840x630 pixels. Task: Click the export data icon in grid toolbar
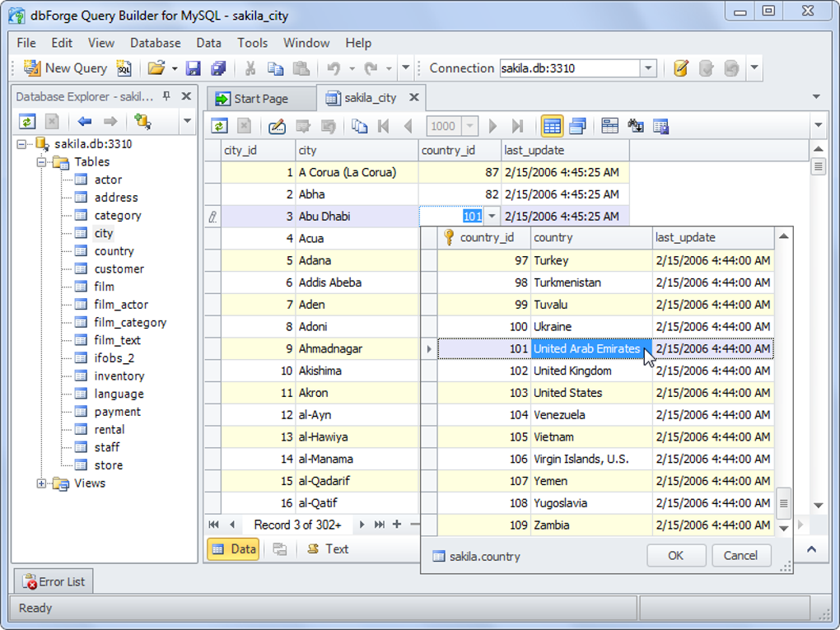[636, 126]
